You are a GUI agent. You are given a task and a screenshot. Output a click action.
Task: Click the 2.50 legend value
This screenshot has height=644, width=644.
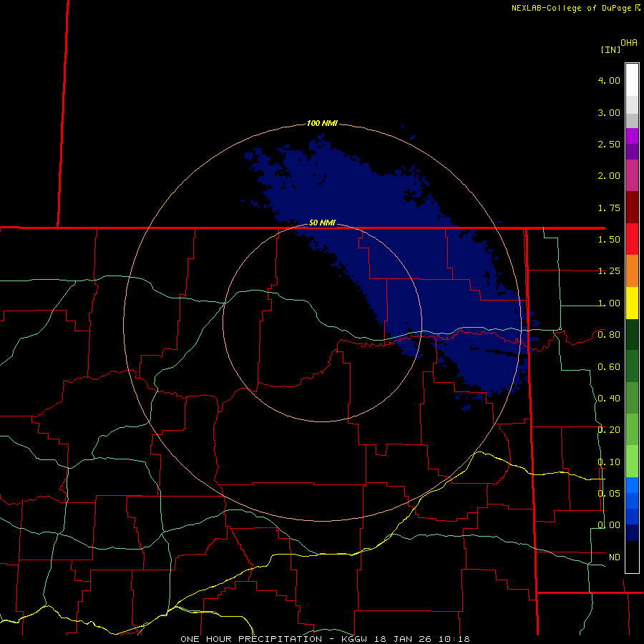[x=609, y=144]
